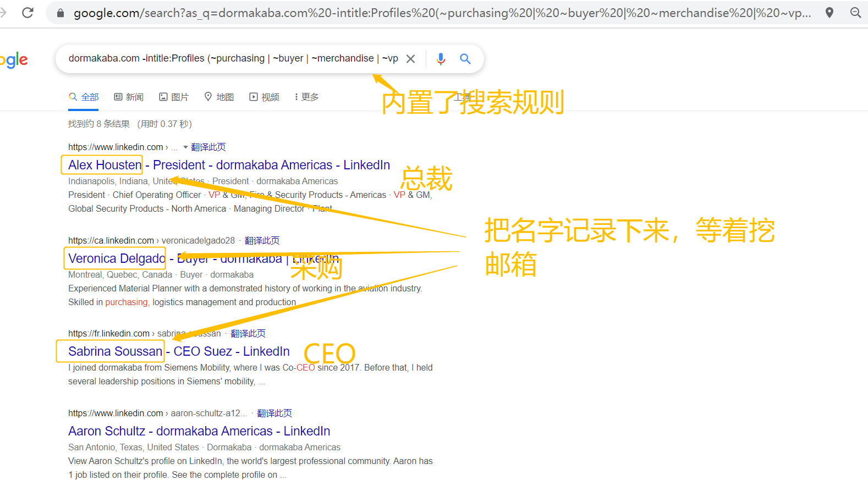This screenshot has height=491, width=868.
Task: Expand the dropdown arrow beside the first linkedin.com URL
Action: (x=185, y=147)
